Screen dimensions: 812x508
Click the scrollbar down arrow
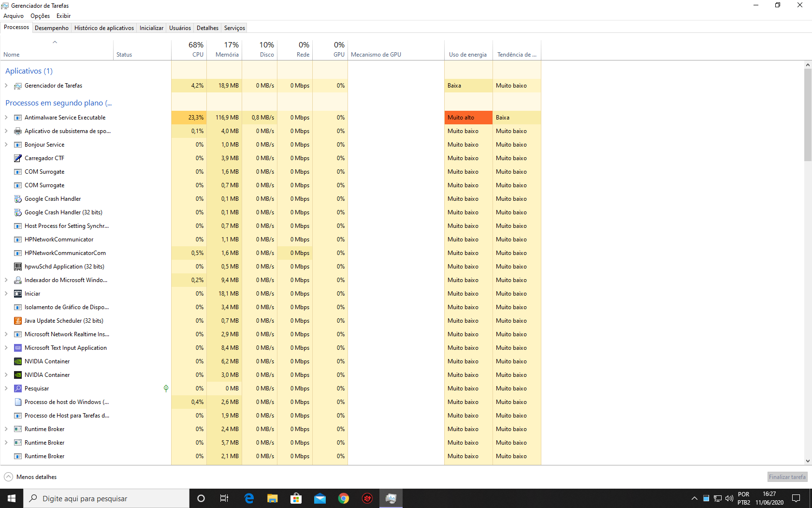point(808,461)
